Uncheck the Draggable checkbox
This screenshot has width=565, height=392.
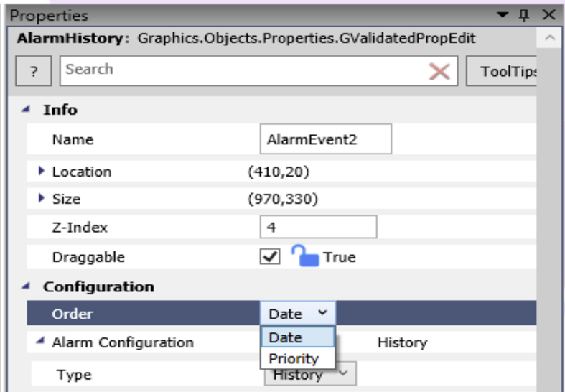[270, 257]
